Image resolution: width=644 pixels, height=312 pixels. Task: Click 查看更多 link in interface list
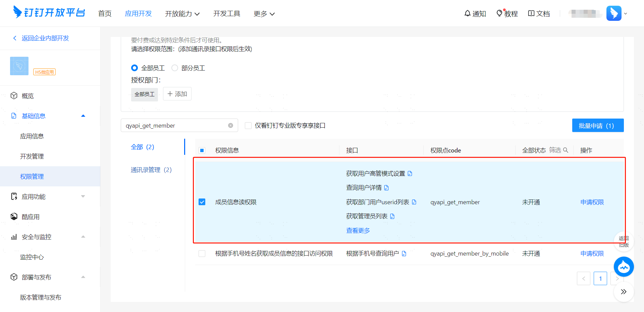click(358, 230)
